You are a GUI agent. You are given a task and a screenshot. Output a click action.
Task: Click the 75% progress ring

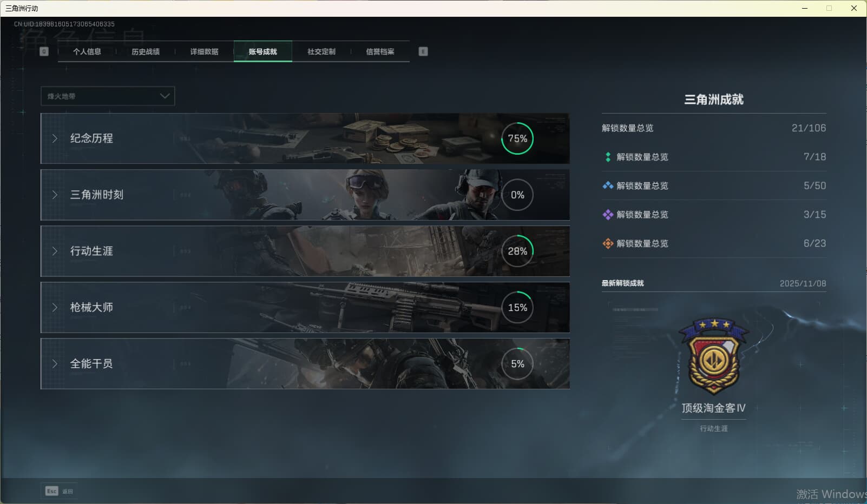[x=517, y=138]
